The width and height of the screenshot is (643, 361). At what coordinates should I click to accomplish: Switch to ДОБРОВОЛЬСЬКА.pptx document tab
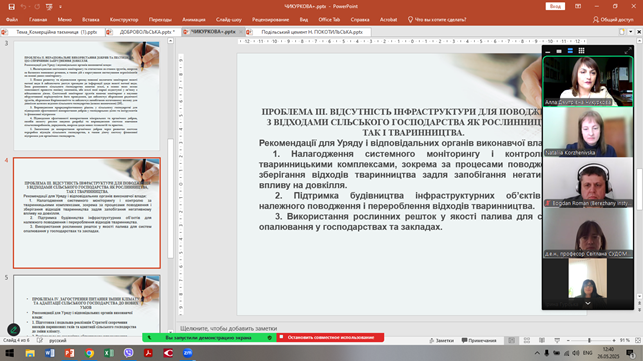(x=144, y=32)
